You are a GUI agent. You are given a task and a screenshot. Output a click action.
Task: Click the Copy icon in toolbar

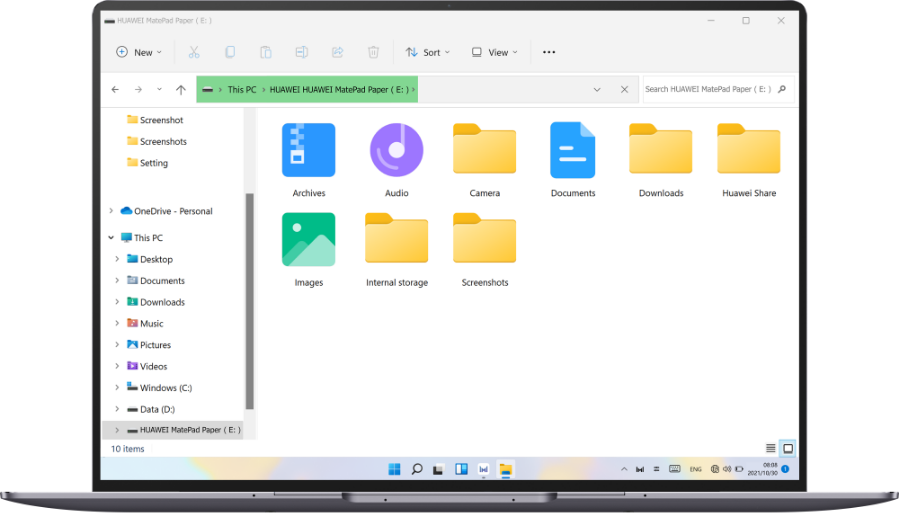(230, 52)
